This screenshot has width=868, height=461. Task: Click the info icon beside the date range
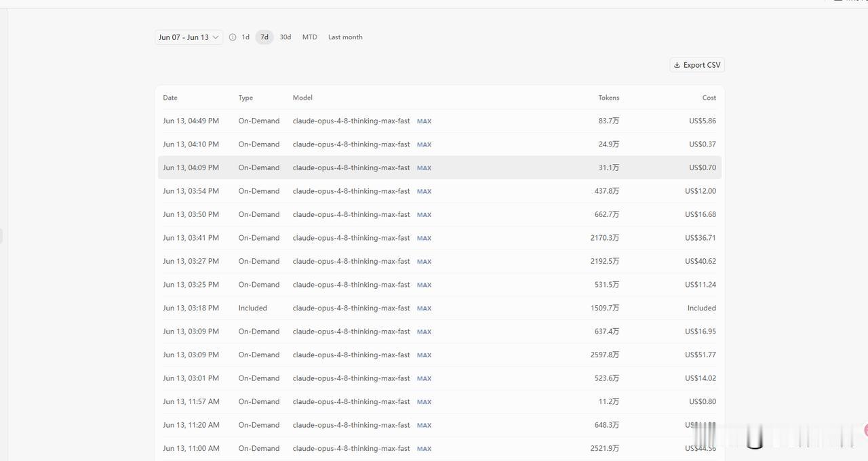[233, 37]
